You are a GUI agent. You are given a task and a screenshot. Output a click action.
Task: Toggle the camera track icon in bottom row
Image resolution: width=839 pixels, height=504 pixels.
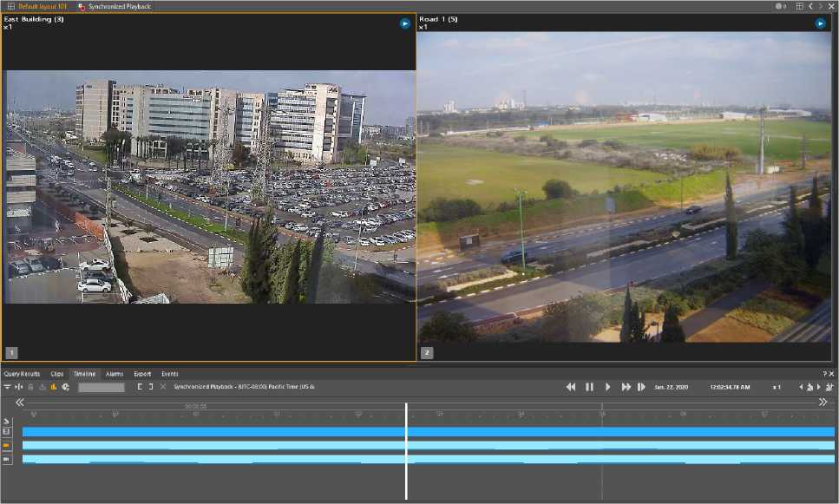(6, 459)
